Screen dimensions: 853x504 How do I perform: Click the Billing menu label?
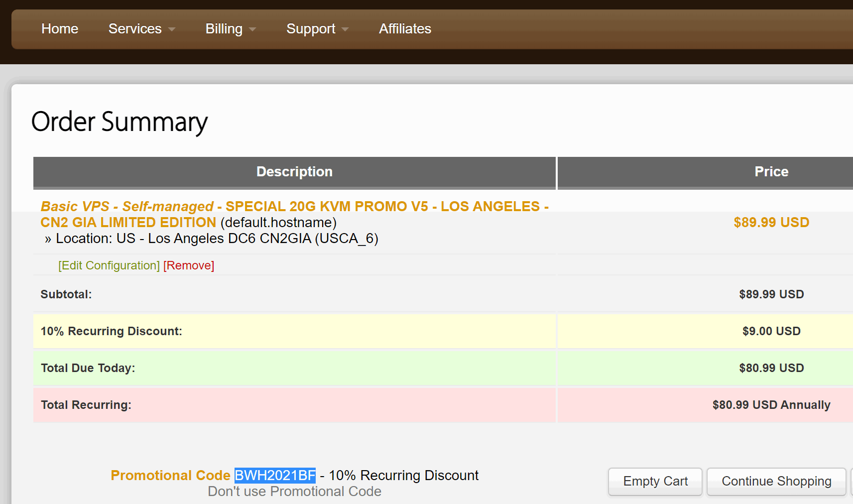click(x=224, y=29)
